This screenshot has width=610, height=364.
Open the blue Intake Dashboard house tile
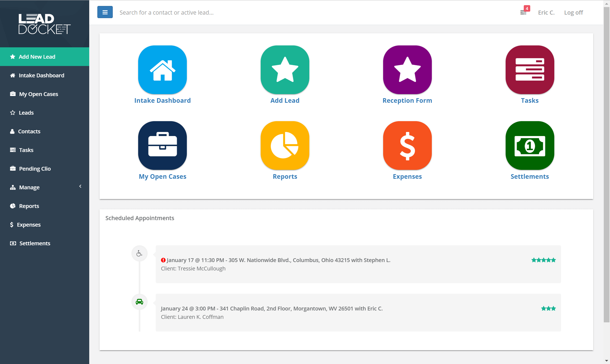coord(162,70)
